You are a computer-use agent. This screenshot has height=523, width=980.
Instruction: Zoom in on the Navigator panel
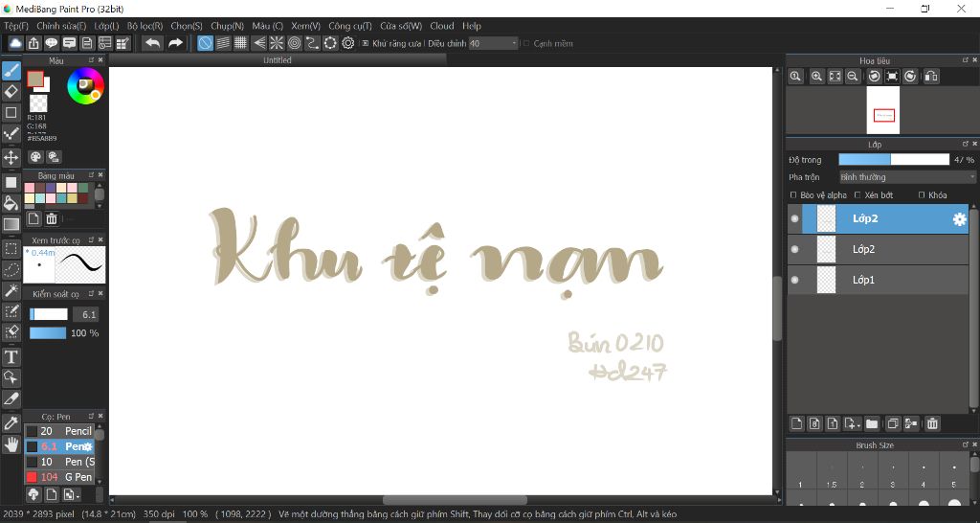[816, 77]
